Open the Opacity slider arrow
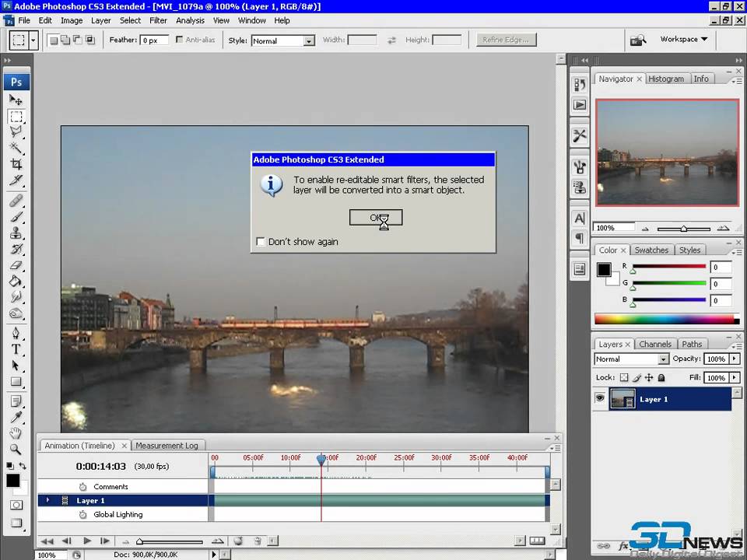This screenshot has height=560, width=747. [734, 359]
